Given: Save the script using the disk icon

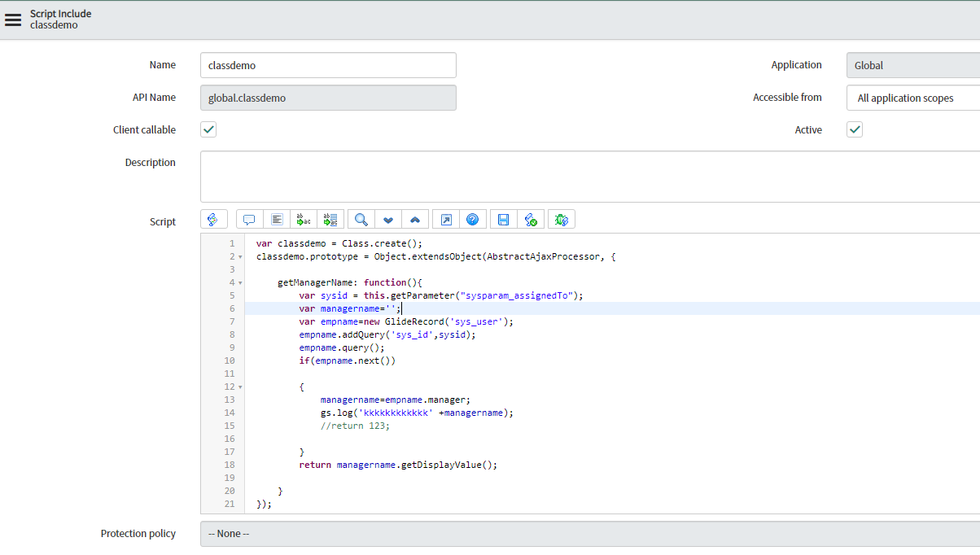Looking at the screenshot, I should point(502,219).
